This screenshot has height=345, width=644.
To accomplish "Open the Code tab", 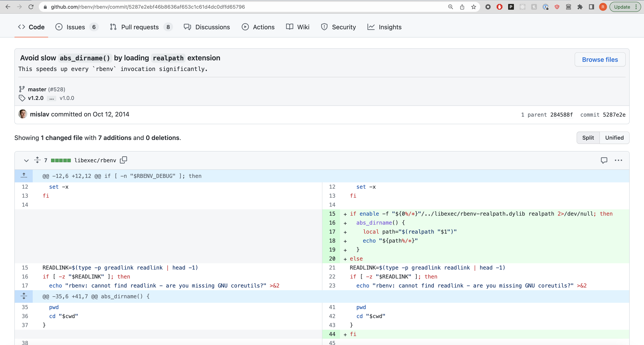I will click(31, 27).
